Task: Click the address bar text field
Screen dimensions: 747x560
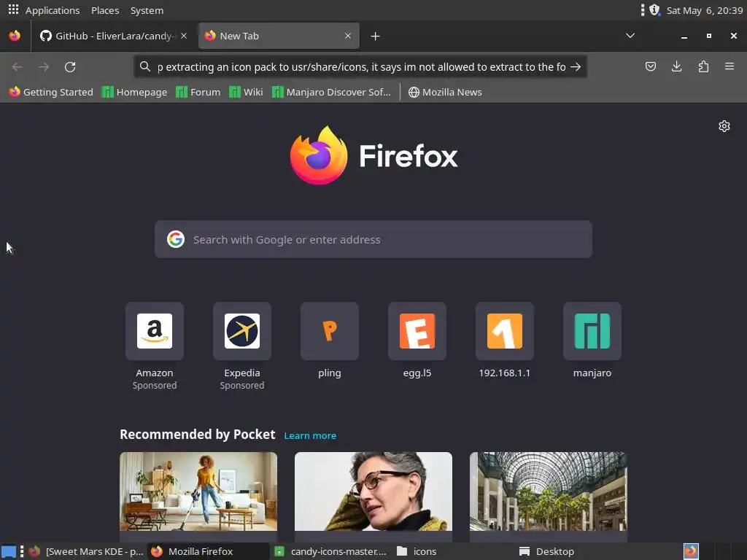Action: 361,66
